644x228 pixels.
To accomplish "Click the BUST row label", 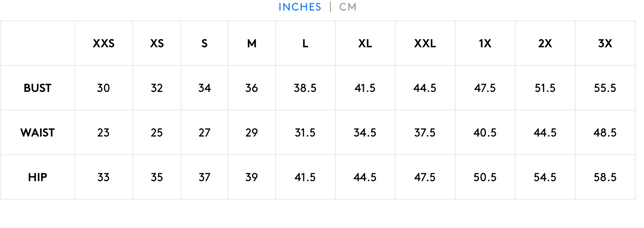I will 38,88.
